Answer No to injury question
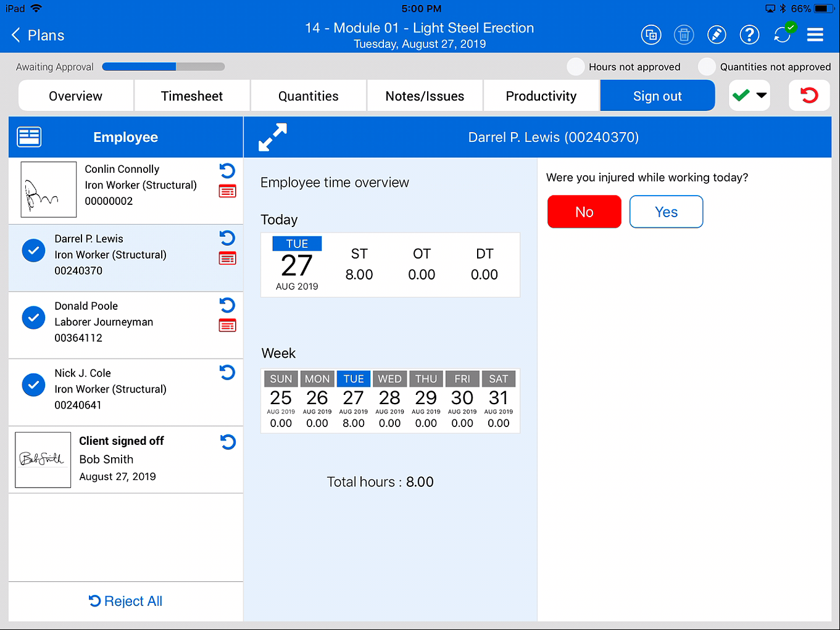This screenshot has height=630, width=840. (584, 212)
